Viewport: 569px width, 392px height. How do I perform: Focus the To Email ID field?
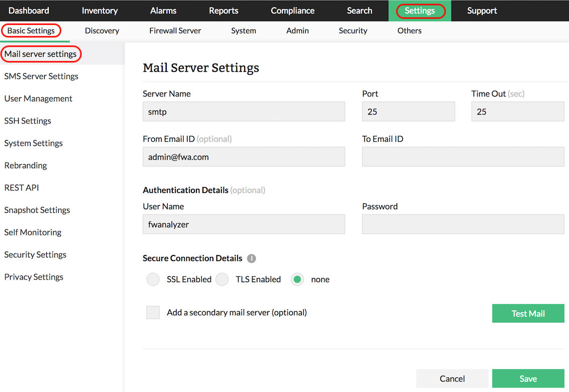pyautogui.click(x=463, y=157)
